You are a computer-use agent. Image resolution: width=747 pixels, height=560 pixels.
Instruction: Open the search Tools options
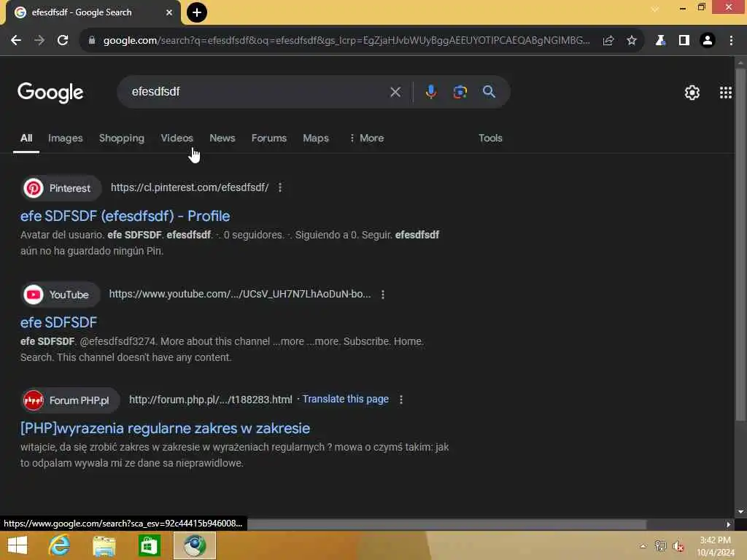(490, 138)
